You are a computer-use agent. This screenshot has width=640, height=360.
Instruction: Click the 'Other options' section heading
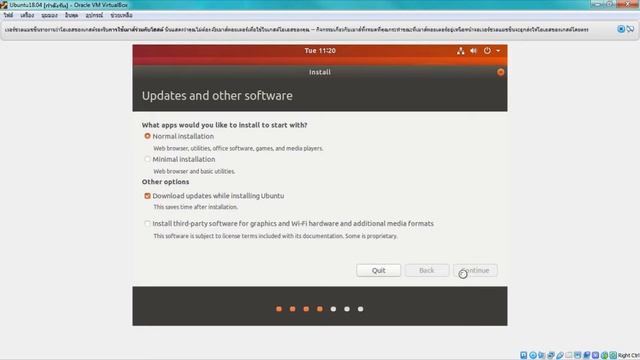(x=165, y=182)
